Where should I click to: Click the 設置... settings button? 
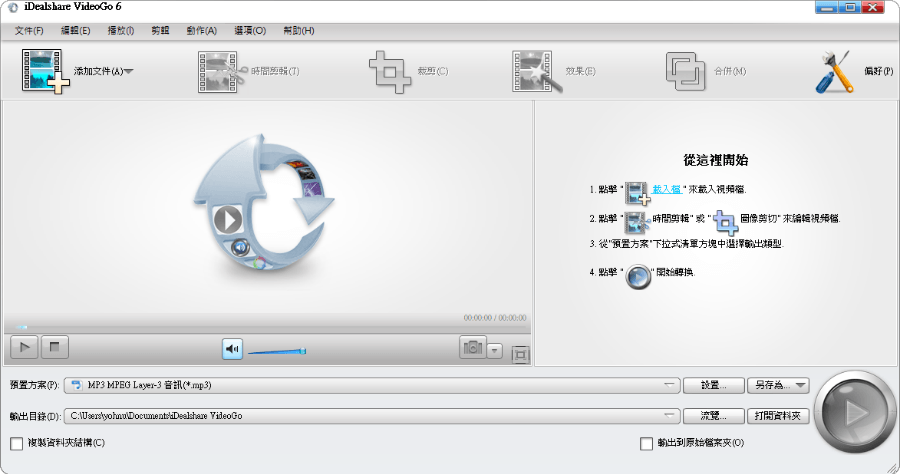click(713, 385)
